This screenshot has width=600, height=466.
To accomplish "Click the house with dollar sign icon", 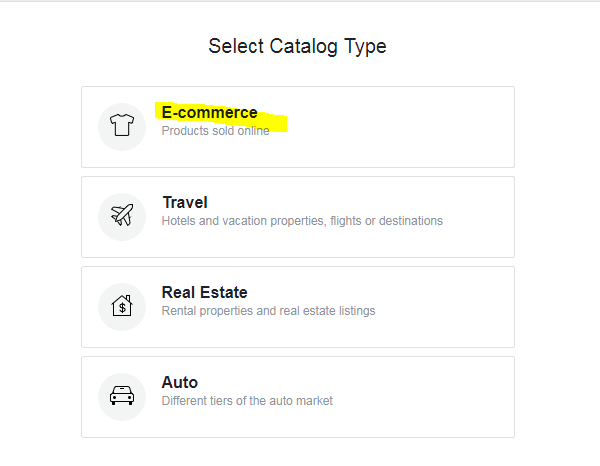I will pos(122,306).
